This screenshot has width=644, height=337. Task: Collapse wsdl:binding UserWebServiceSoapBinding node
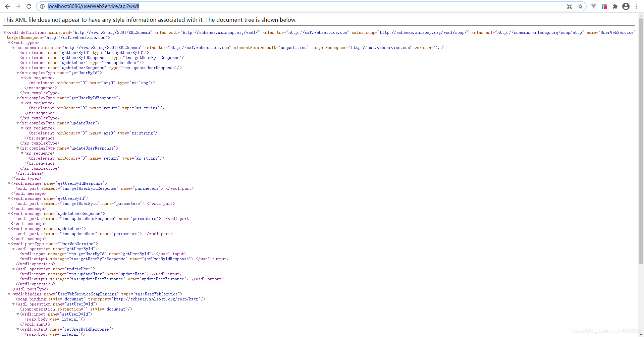coord(9,294)
